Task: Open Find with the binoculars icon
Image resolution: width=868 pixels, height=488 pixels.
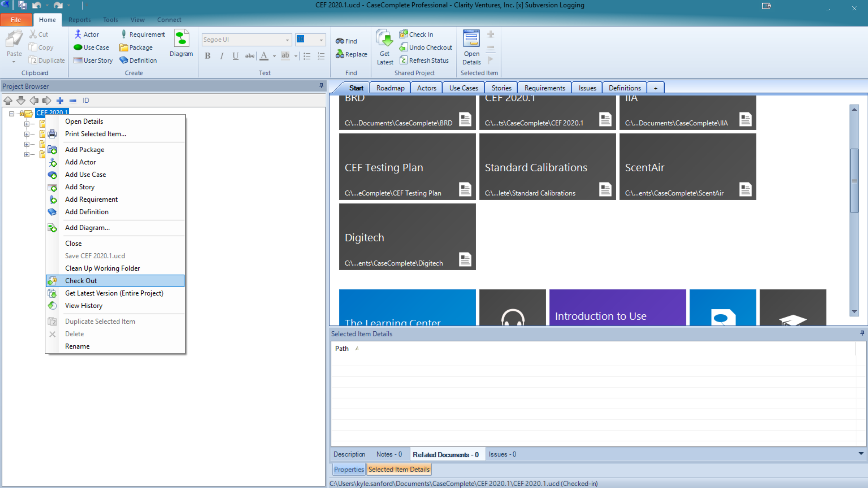Action: 346,41
